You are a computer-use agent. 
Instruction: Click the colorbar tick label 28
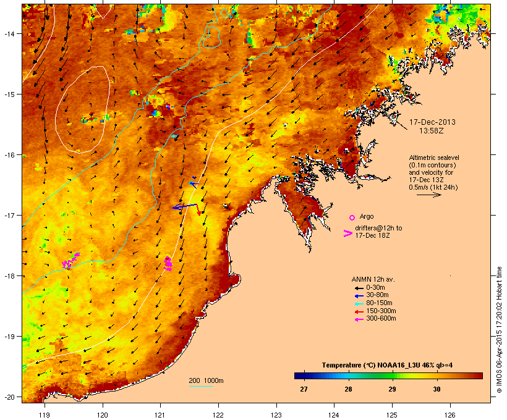pos(348,389)
